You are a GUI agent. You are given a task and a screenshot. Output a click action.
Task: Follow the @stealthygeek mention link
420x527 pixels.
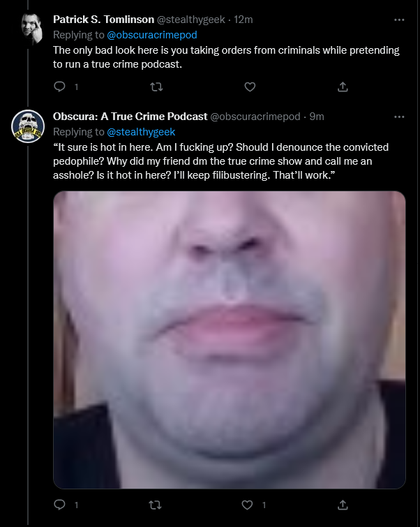[x=141, y=132]
